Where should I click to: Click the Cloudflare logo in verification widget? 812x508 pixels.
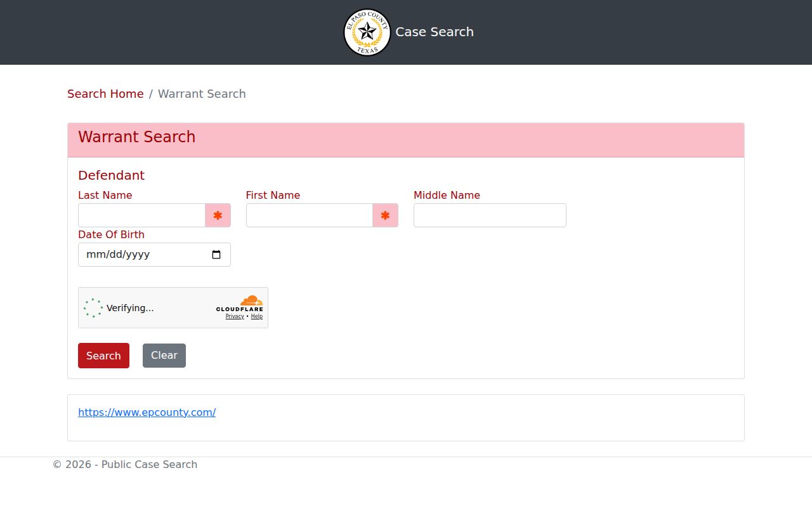(x=240, y=304)
